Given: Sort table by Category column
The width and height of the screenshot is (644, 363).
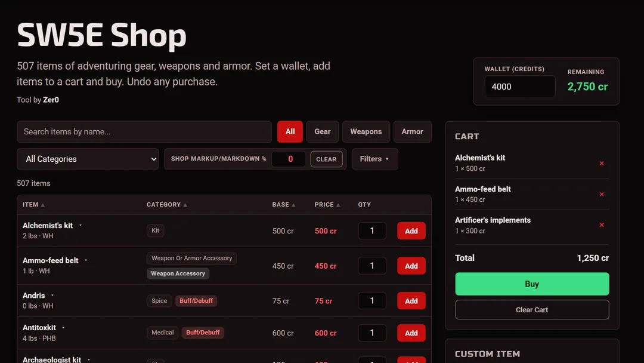Looking at the screenshot, I should 167,204.
